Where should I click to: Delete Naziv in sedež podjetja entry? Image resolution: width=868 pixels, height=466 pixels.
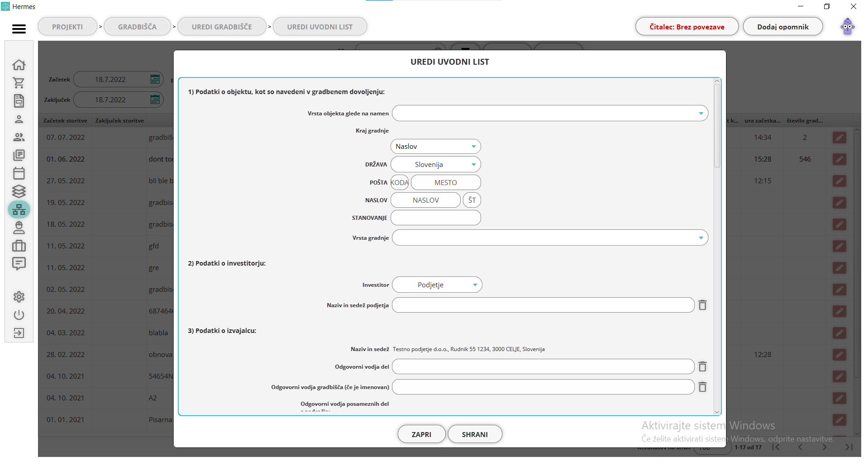[x=703, y=305]
